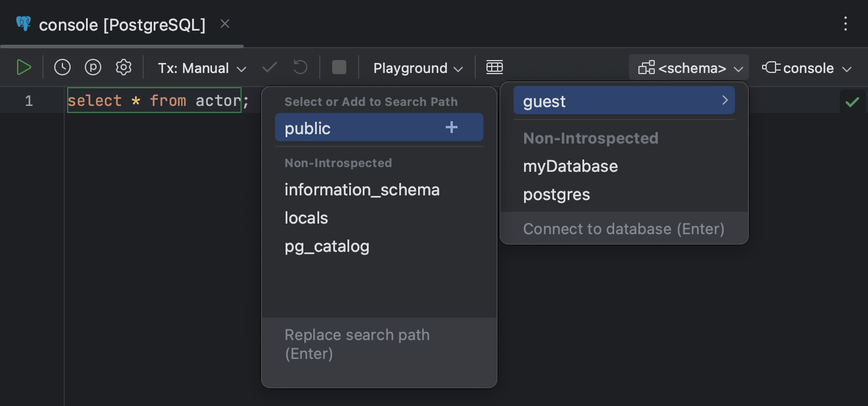Select myDatabase in the database list
Viewport: 868px width, 406px height.
point(570,166)
